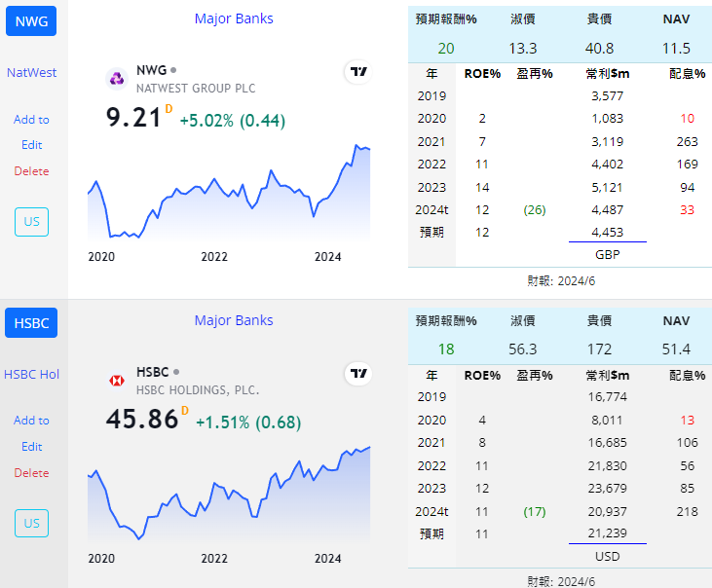Click NWG 2024t profit 4,487
712x588 pixels.
pyautogui.click(x=607, y=210)
